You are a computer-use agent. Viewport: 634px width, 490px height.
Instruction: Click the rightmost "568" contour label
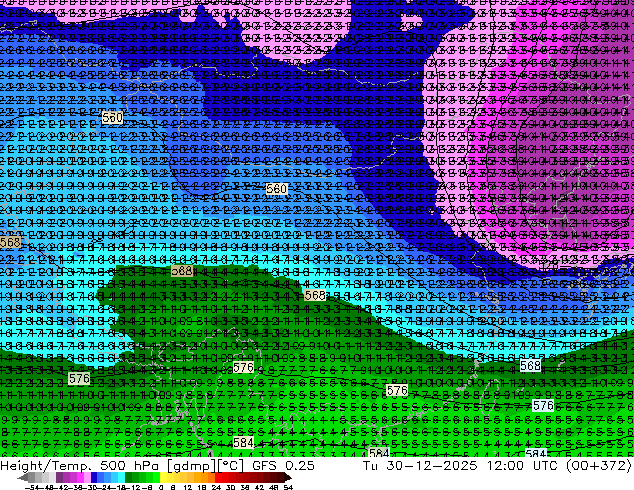530,365
